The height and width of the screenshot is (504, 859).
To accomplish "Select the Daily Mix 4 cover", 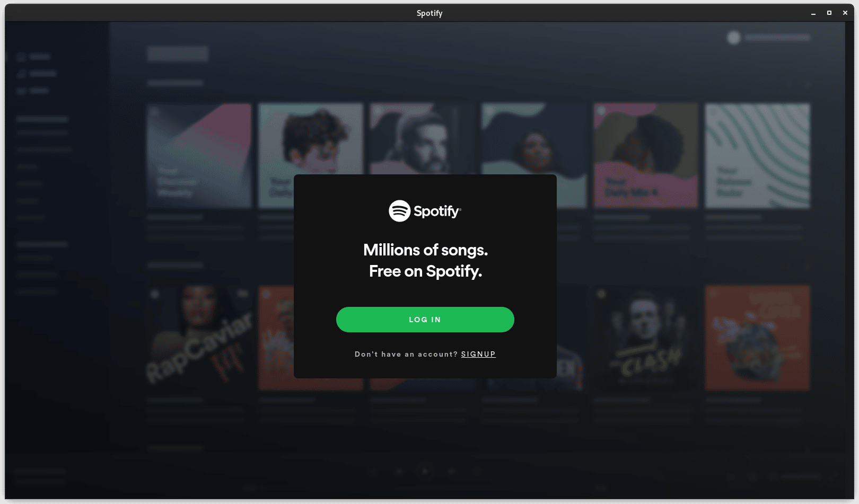I will tap(645, 155).
